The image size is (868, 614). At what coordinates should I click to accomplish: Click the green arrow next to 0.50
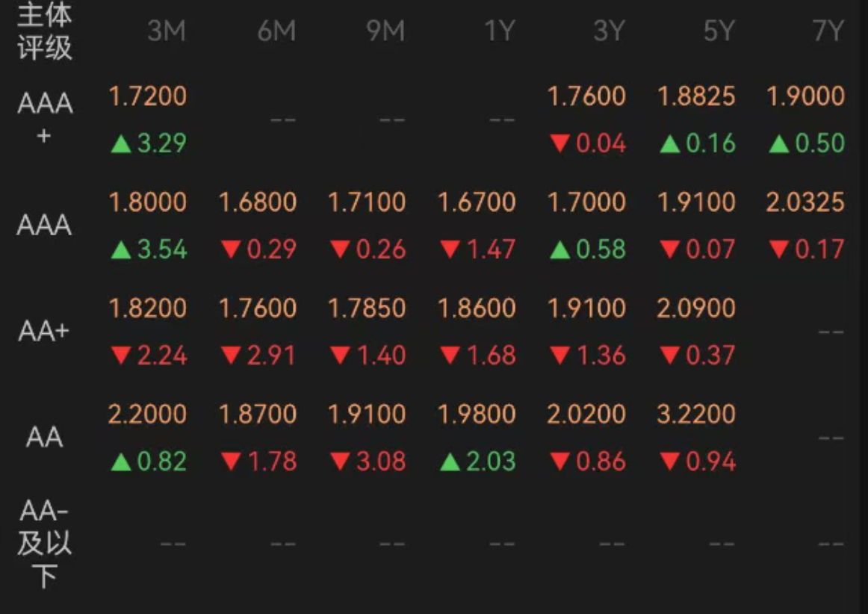(779, 144)
